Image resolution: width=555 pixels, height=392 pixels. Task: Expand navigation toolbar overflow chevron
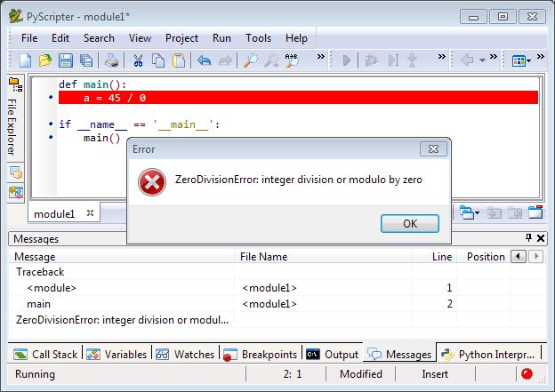tap(494, 57)
